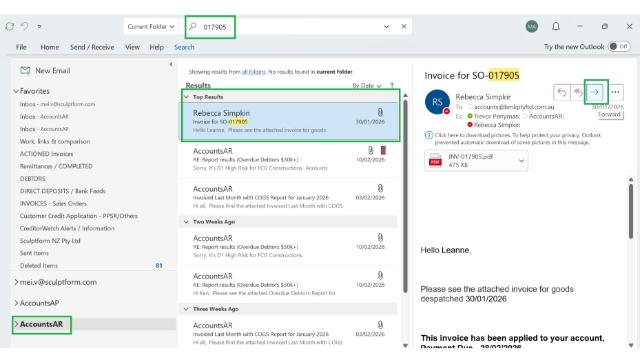Open CreditorWatch Alerts / Information folder
The height and width of the screenshot is (360, 640).
pyautogui.click(x=67, y=228)
